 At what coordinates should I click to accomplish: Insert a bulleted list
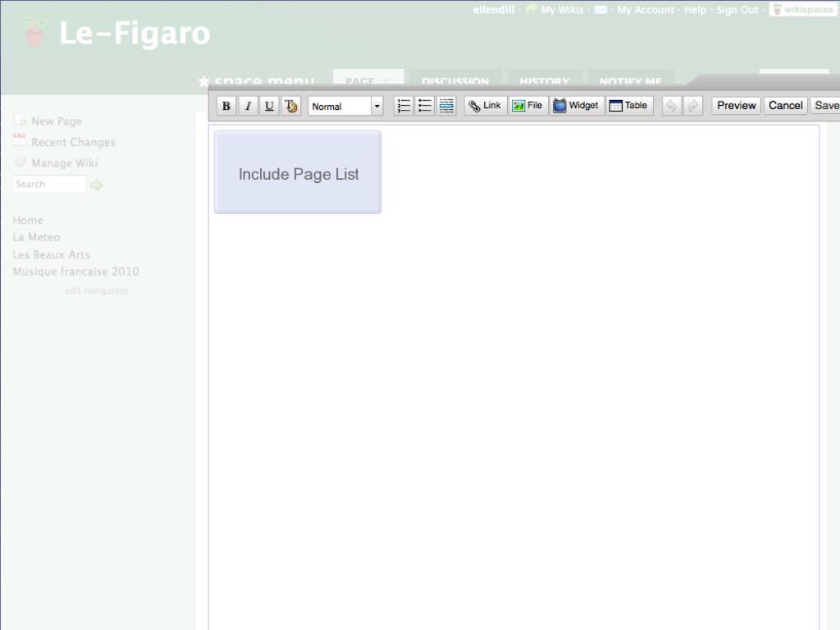click(425, 106)
